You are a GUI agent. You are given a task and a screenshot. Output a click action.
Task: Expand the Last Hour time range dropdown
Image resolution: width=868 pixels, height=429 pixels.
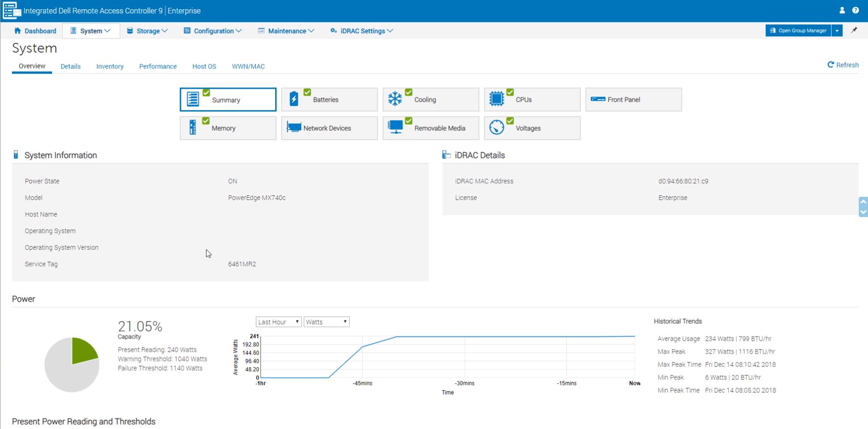[278, 322]
